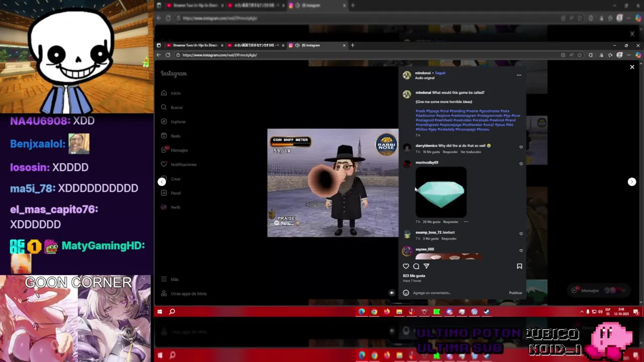Open taskbar search magnifier

click(x=172, y=312)
